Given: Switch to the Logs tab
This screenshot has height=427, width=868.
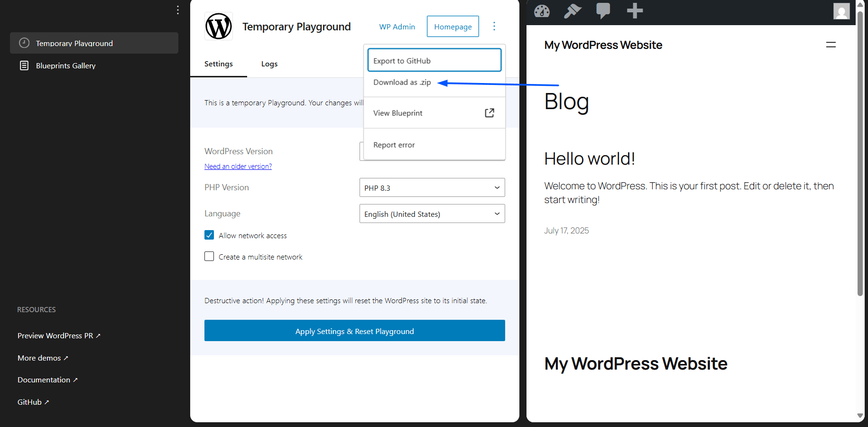Looking at the screenshot, I should coord(269,64).
